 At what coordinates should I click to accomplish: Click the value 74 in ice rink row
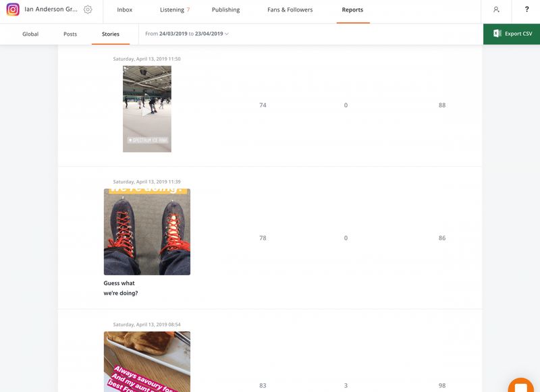point(263,105)
